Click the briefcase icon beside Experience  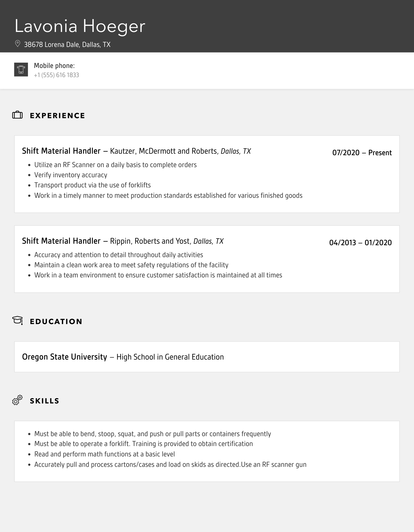tap(18, 115)
